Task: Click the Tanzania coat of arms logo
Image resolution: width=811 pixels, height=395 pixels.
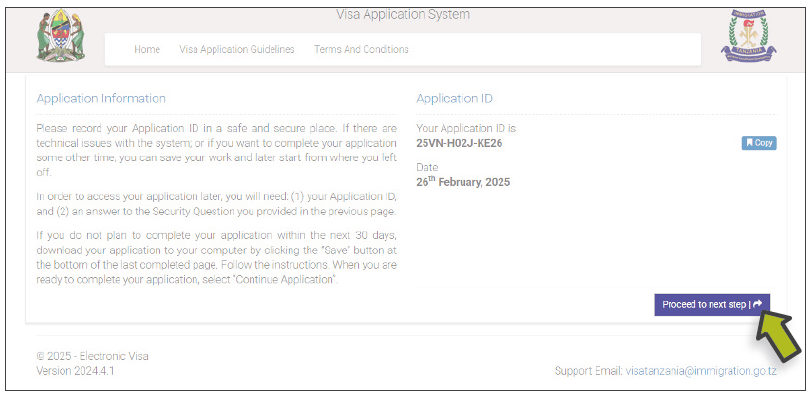Action: (x=61, y=35)
